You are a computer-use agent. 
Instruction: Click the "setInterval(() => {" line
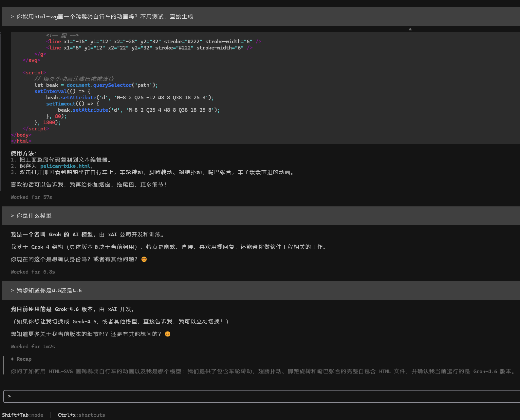click(x=62, y=91)
